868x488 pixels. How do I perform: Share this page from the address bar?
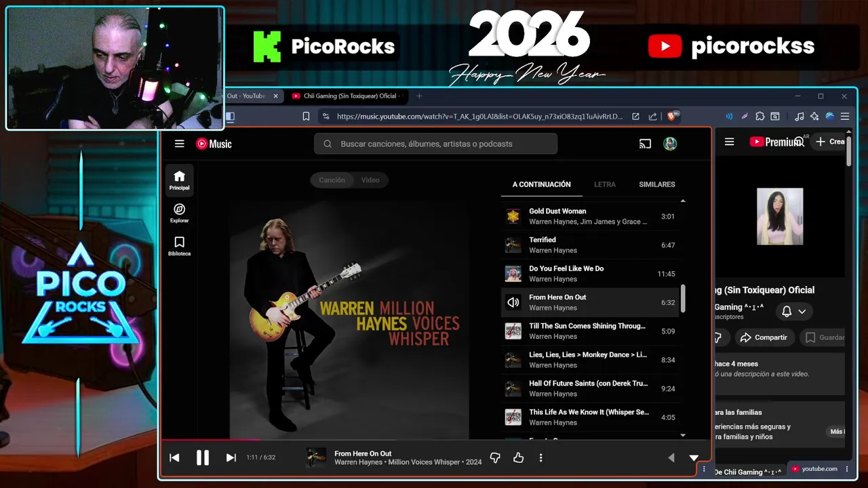pos(653,117)
